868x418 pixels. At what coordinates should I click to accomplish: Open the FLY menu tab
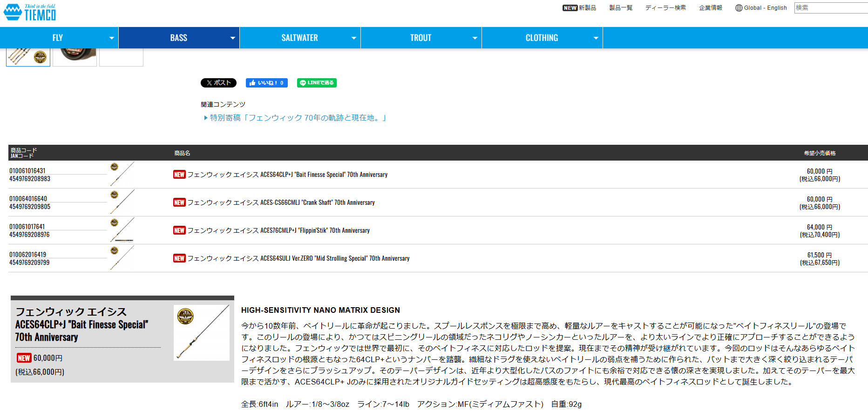tap(58, 38)
